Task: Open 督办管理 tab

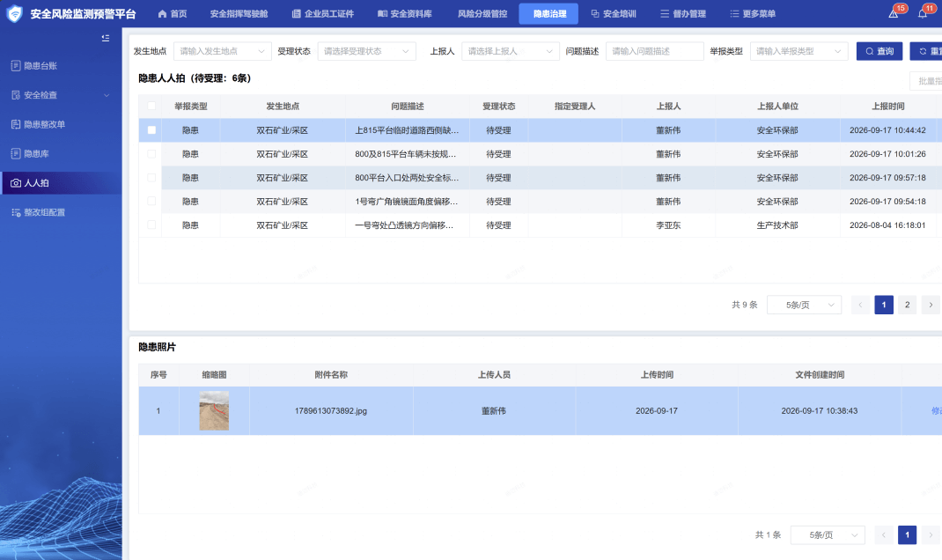Action: click(683, 13)
